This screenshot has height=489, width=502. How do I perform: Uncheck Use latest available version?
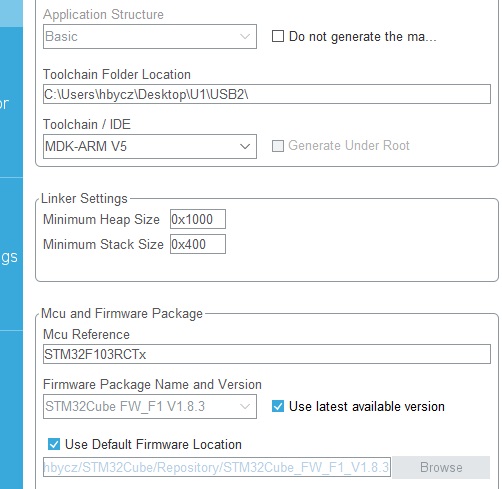278,406
